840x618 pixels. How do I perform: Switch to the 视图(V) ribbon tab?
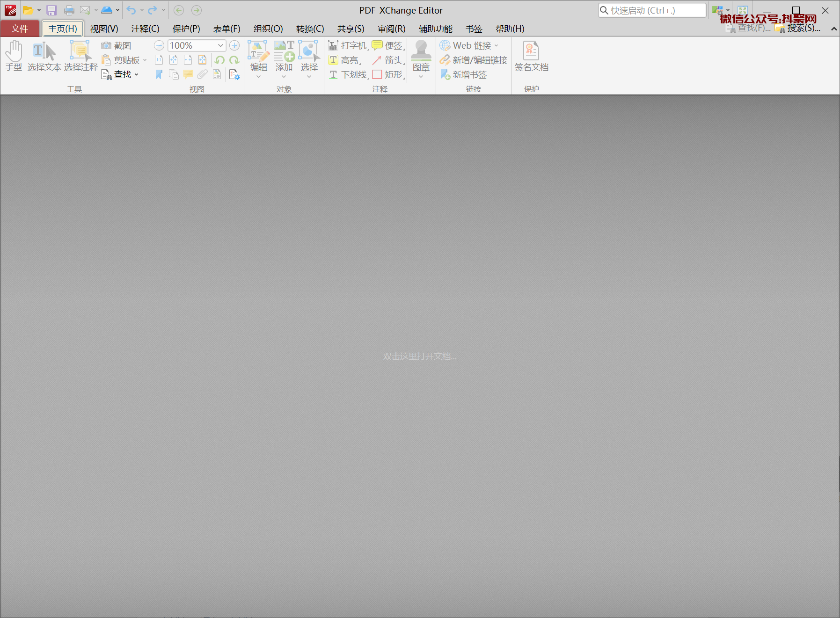tap(104, 29)
